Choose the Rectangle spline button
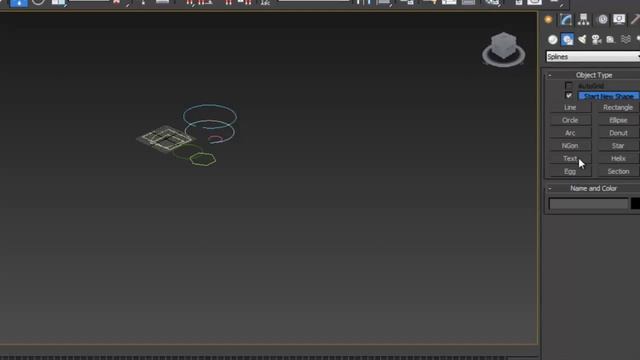 (x=618, y=107)
